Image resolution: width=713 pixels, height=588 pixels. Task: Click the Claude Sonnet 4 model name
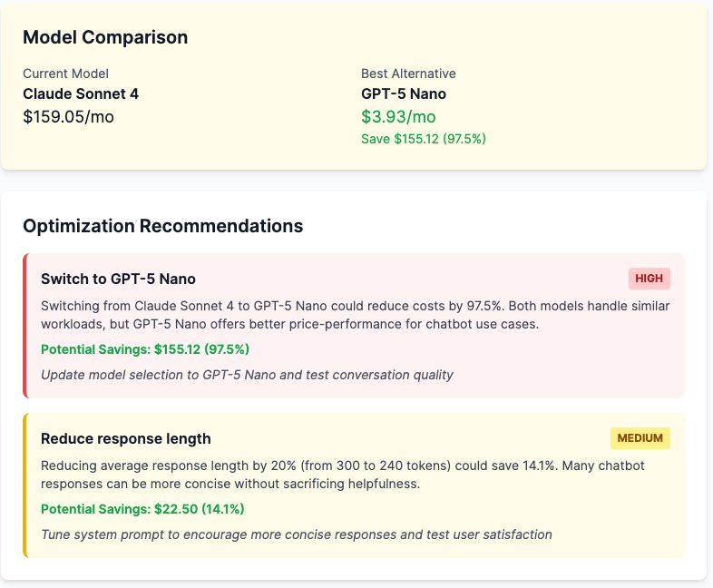click(81, 93)
